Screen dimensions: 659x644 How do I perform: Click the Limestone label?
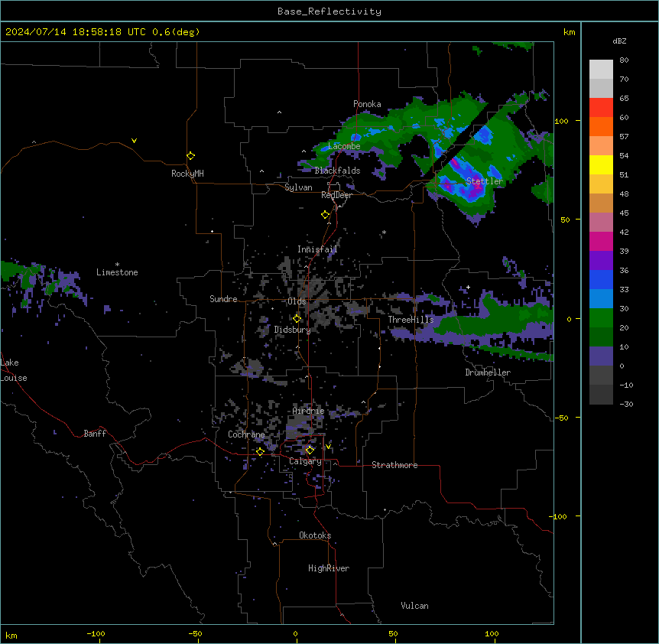(x=117, y=272)
